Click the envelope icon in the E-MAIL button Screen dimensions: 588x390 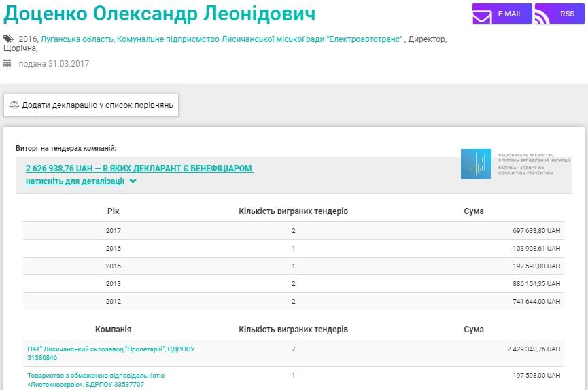pyautogui.click(x=482, y=16)
